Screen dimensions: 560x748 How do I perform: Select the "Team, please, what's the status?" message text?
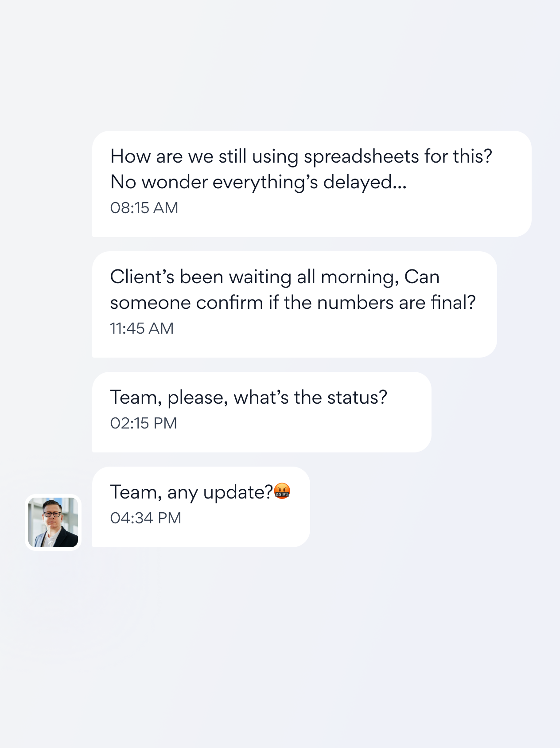249,397
